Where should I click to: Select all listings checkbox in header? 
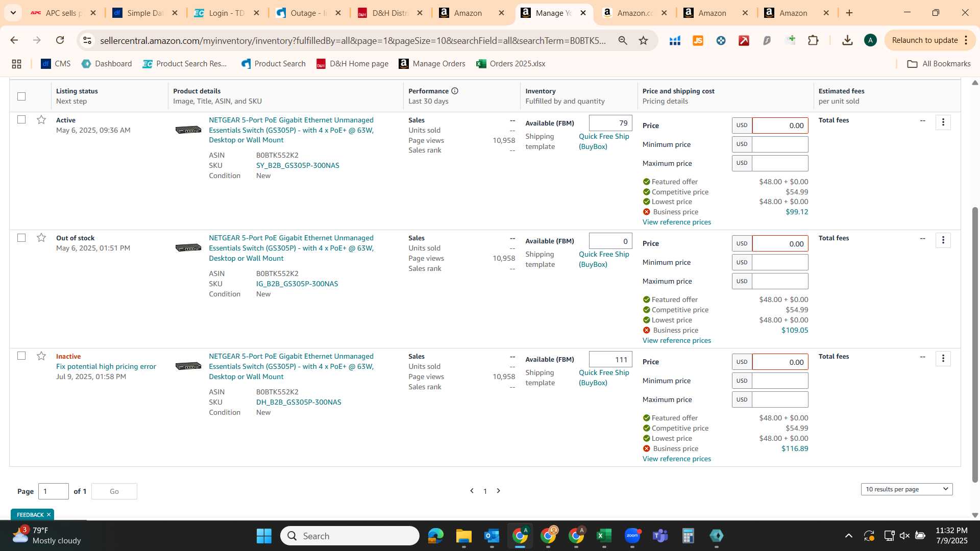click(21, 96)
